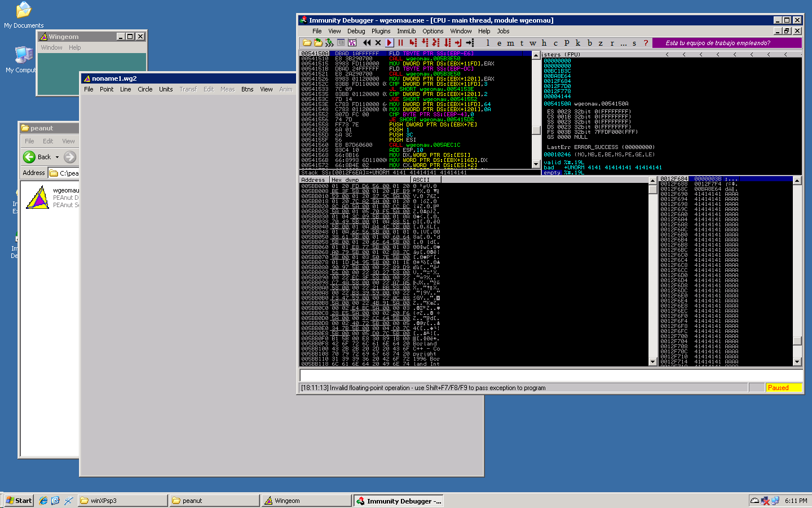Click the Open file folder icon in debugger toolbar
Viewport: 812px width, 508px height.
[307, 43]
